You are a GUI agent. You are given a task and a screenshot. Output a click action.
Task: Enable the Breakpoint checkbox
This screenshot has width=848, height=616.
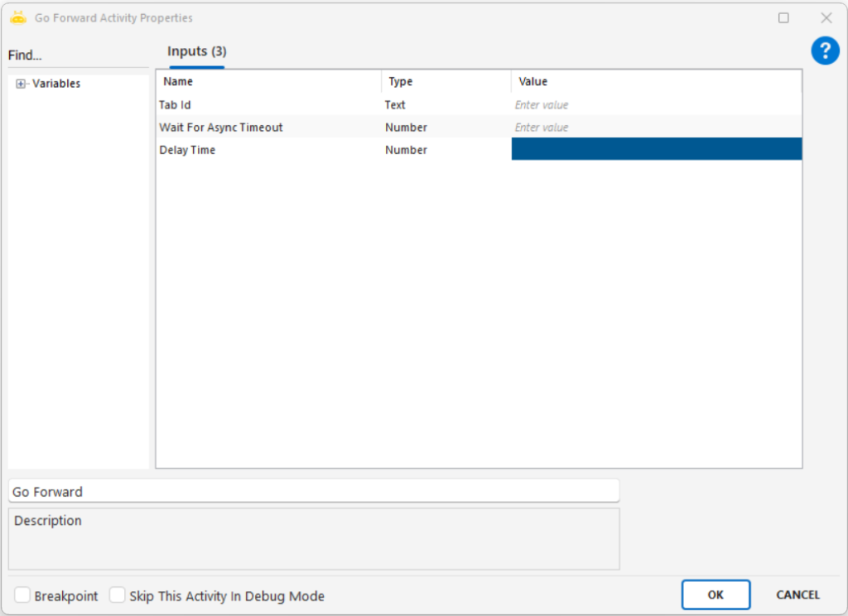22,595
